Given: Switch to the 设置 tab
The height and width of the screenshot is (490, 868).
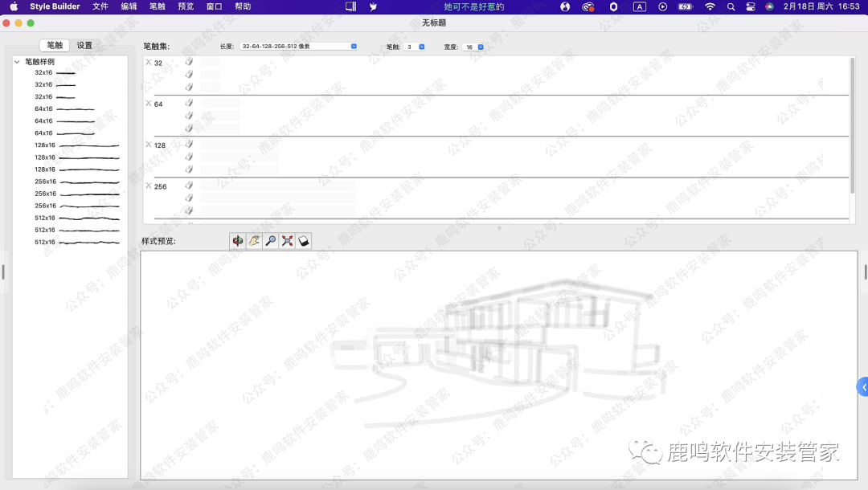Looking at the screenshot, I should [x=84, y=46].
